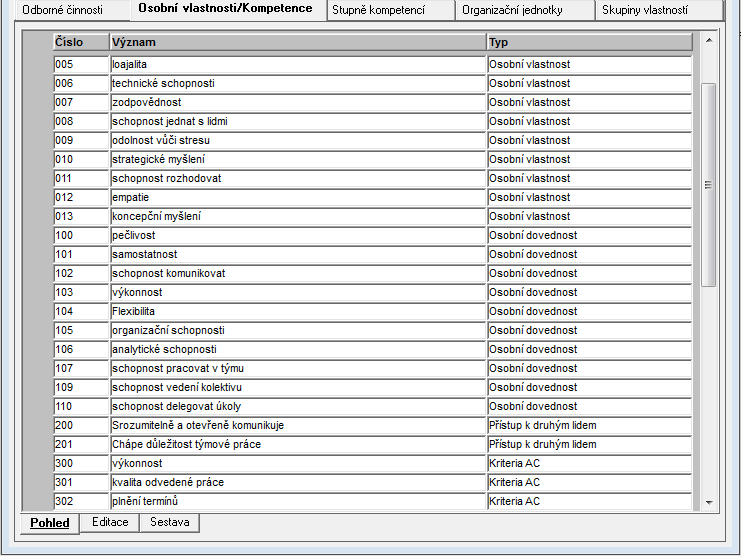Select the cell "Flexibilita"
The height and width of the screenshot is (557, 741).
(298, 311)
